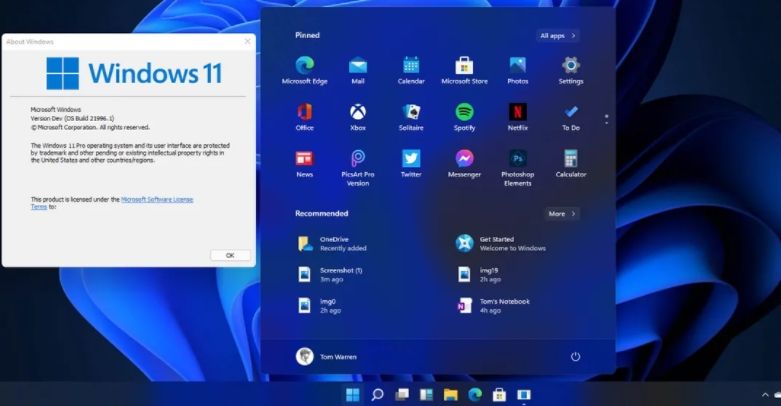
Task: Open the News app
Action: (304, 163)
